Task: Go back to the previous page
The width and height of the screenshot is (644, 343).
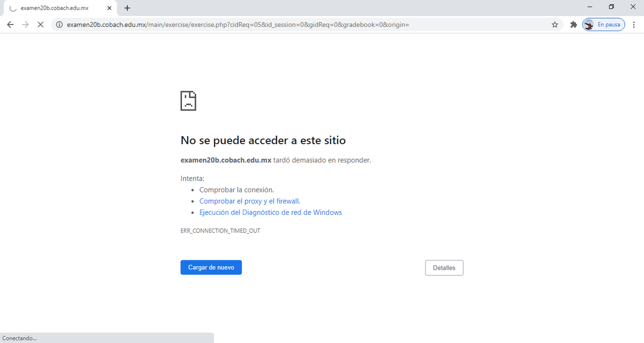Action: [x=10, y=25]
